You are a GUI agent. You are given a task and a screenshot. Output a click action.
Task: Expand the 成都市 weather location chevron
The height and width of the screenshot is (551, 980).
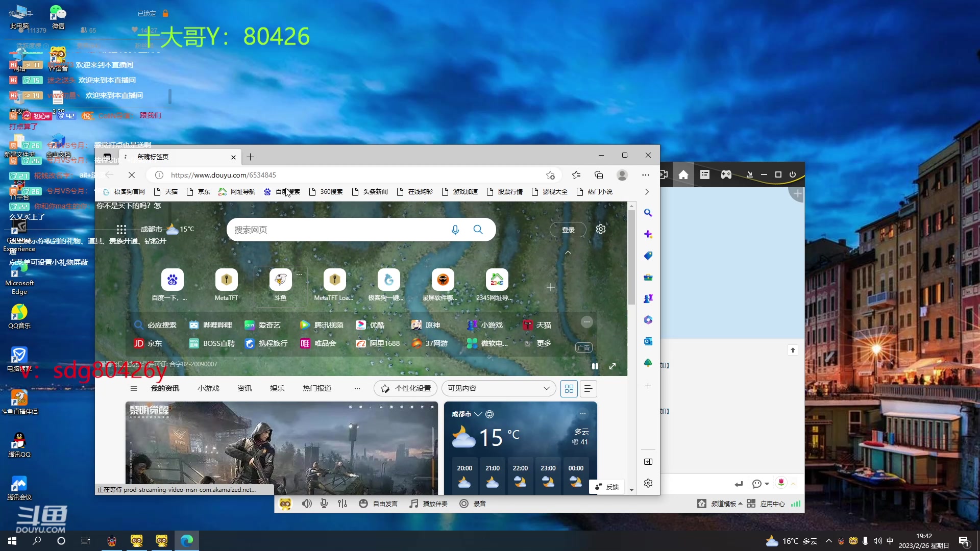[x=478, y=414]
